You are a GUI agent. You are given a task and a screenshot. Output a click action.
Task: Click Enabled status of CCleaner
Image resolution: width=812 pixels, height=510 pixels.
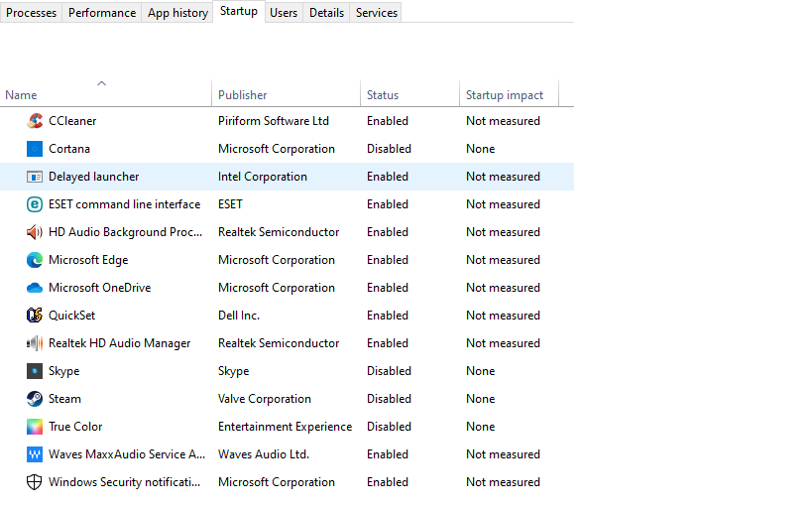[x=388, y=121]
